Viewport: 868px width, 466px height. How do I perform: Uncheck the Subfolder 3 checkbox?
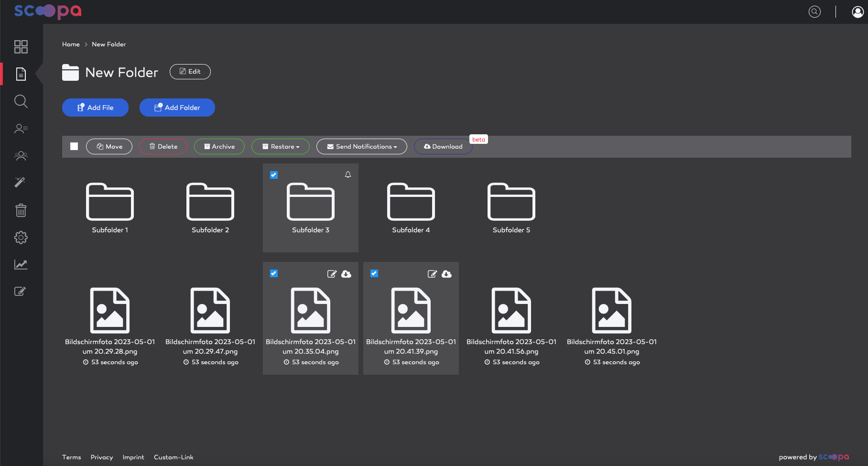(x=274, y=175)
